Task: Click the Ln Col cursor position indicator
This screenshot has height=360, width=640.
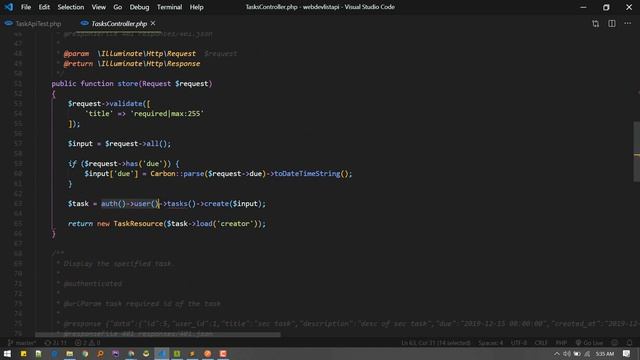Action: coord(436,343)
